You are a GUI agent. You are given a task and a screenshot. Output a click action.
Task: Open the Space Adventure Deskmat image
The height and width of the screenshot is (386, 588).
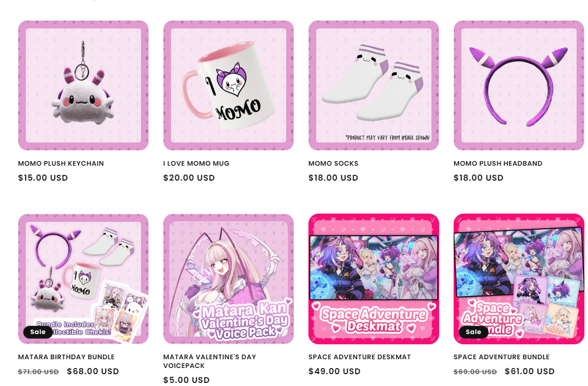373,279
